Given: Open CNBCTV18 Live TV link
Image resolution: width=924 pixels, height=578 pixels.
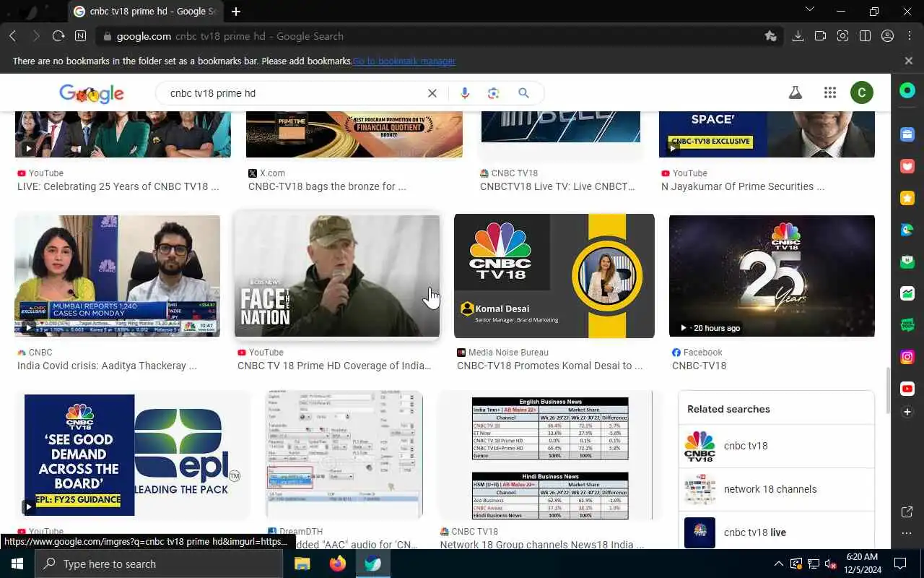Looking at the screenshot, I should pos(557,186).
